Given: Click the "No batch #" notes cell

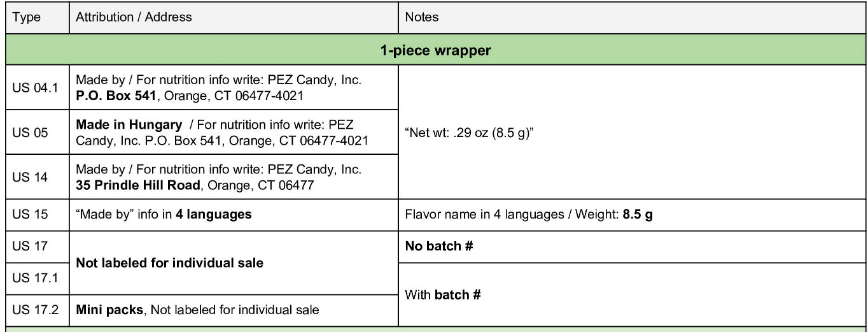Looking at the screenshot, I should [x=439, y=246].
